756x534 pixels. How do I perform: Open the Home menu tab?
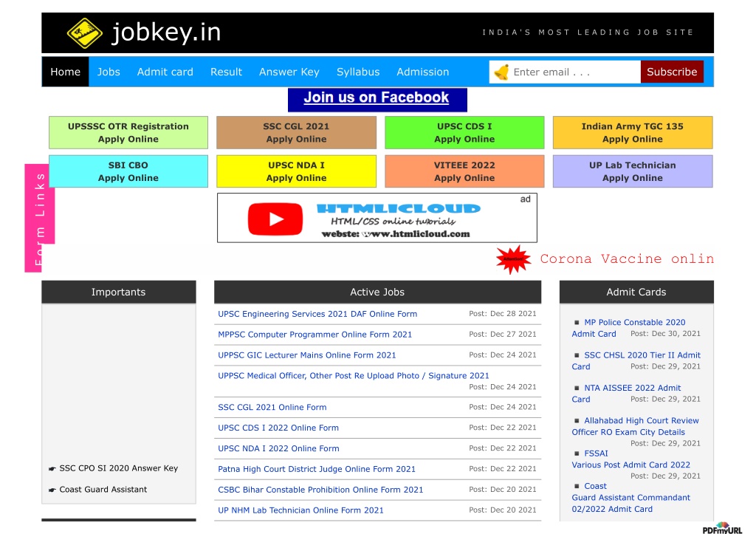click(65, 72)
